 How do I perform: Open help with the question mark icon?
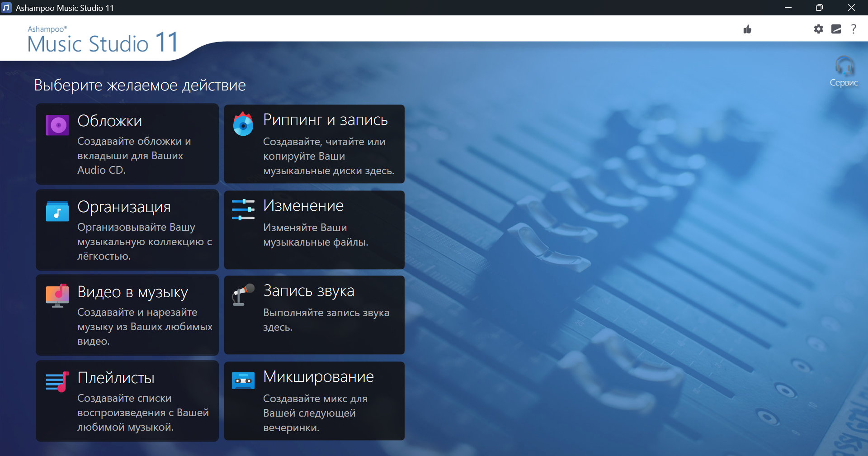tap(854, 29)
